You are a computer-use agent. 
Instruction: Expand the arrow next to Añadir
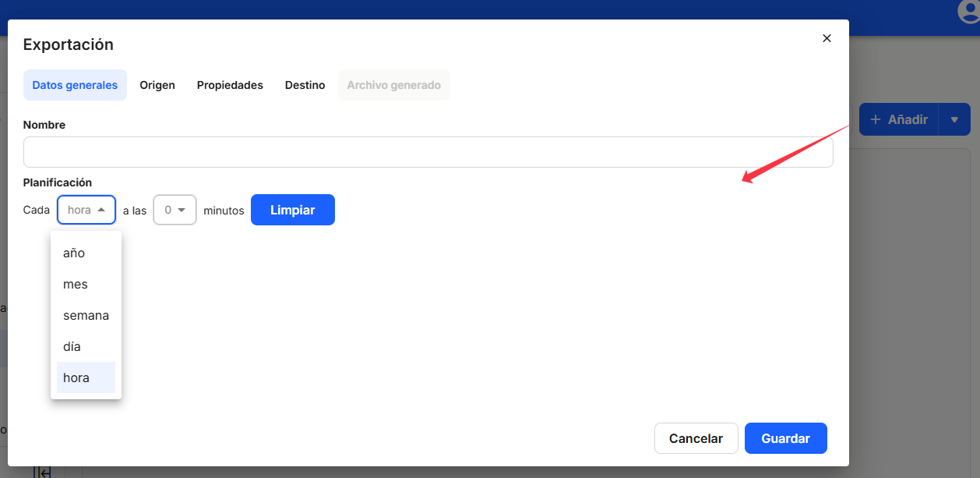(954, 119)
